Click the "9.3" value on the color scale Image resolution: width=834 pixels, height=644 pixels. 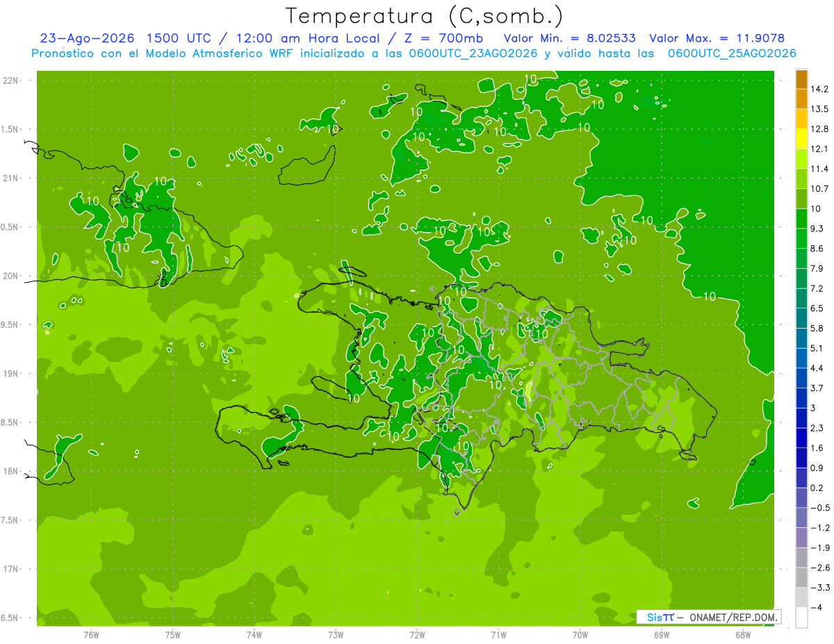pos(817,229)
